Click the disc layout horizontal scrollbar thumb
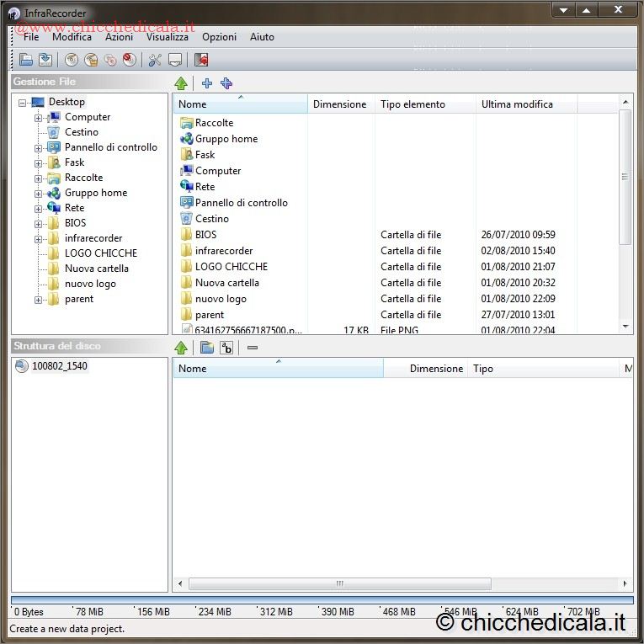Image resolution: width=644 pixels, height=644 pixels. [x=339, y=583]
